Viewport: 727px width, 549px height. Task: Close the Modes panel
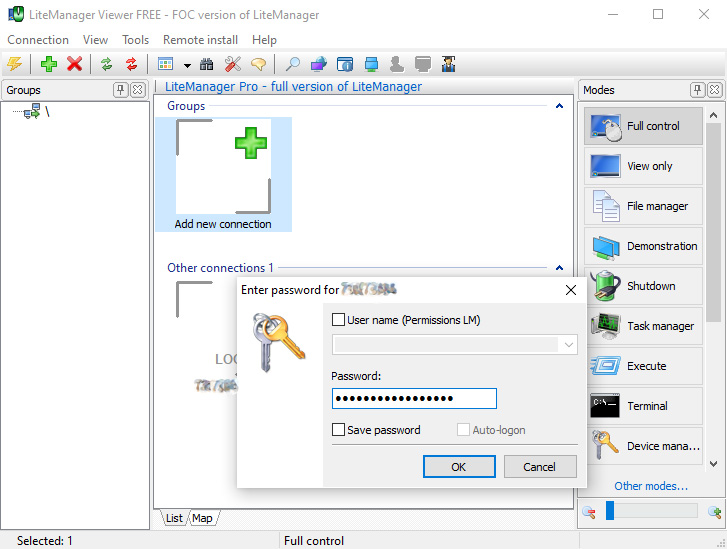tap(714, 89)
